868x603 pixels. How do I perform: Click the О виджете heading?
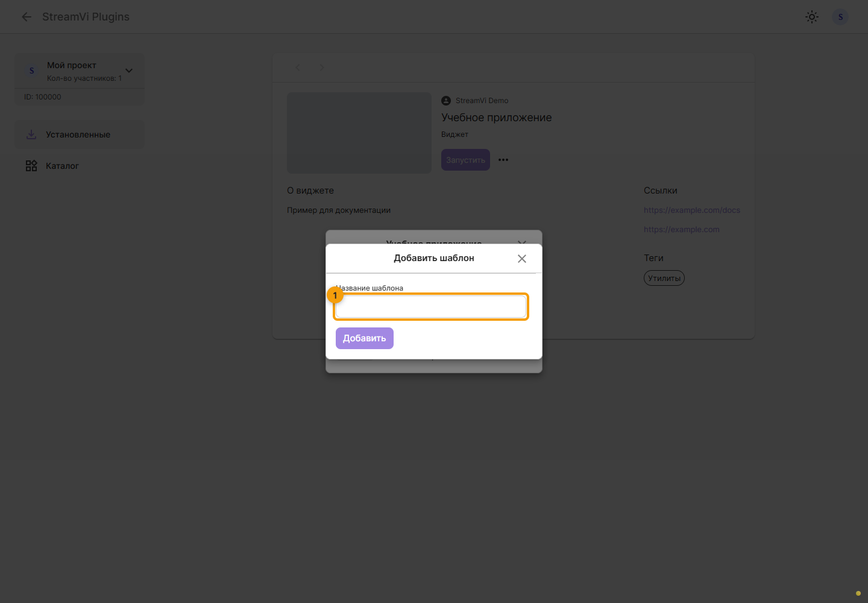click(310, 191)
